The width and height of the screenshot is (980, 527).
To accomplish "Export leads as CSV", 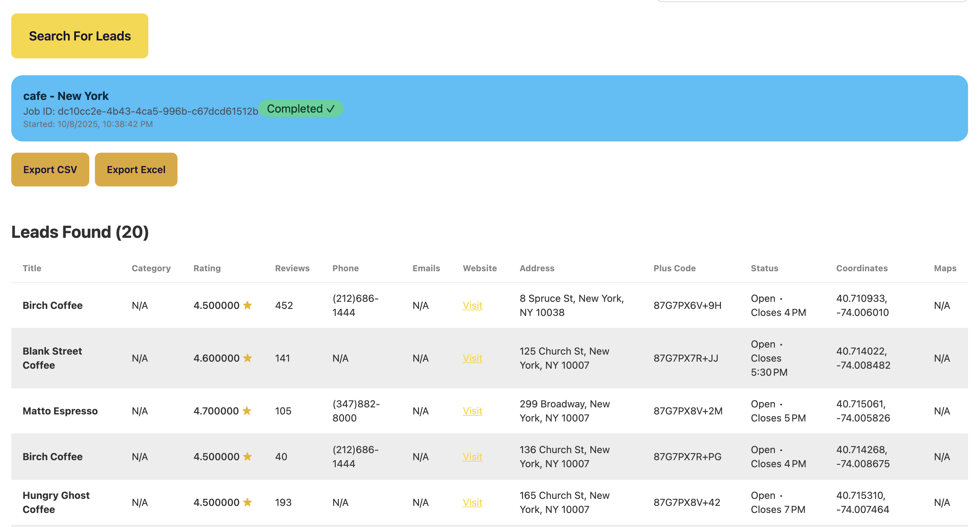I will pos(50,170).
